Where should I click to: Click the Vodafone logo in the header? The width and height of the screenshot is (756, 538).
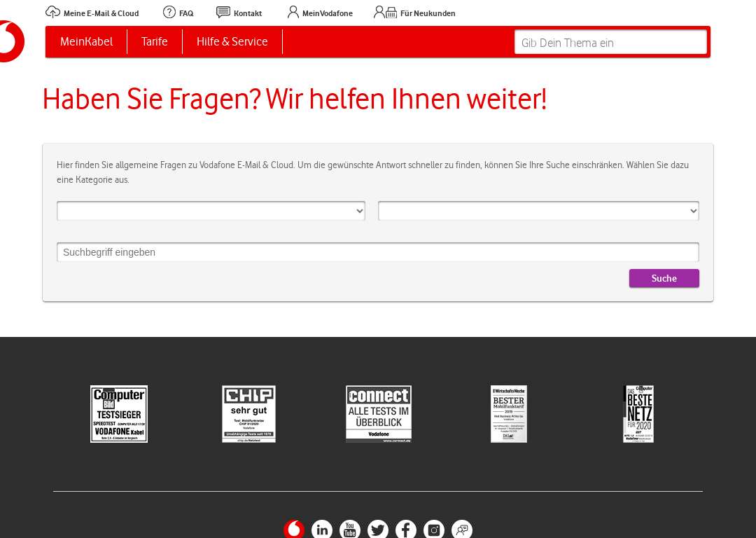click(x=12, y=41)
